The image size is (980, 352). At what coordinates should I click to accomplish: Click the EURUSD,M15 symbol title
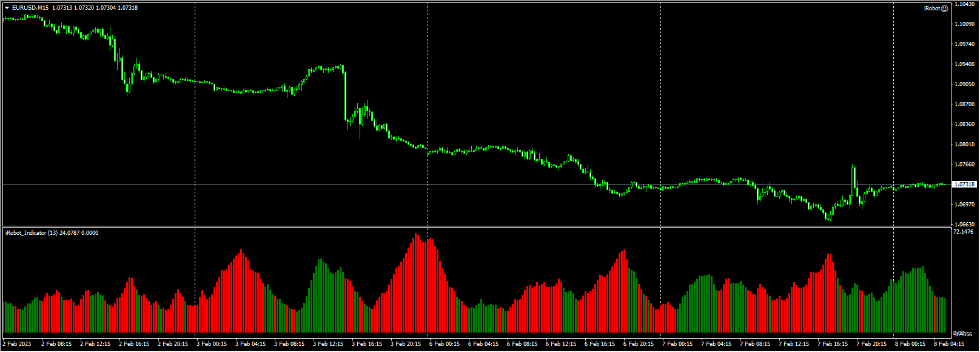click(x=30, y=8)
